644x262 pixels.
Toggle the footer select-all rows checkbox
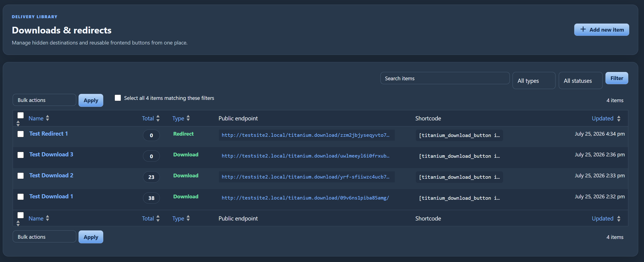pos(21,215)
